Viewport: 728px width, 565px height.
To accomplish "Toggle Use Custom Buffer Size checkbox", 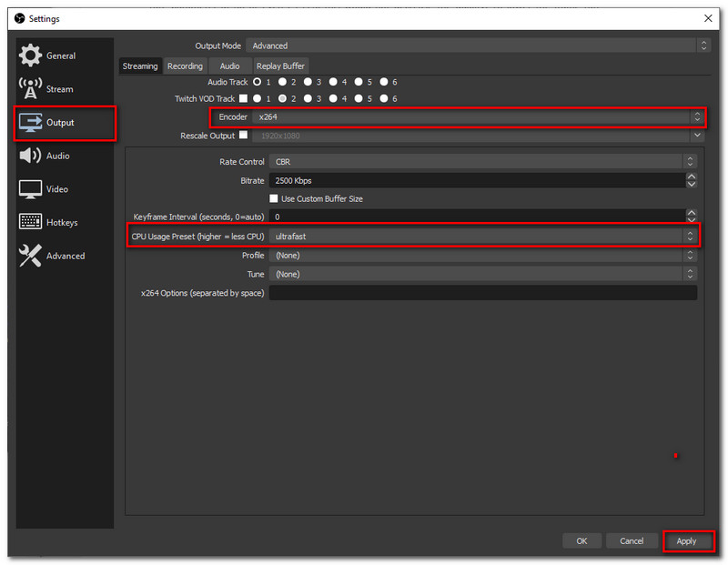I will tap(274, 198).
